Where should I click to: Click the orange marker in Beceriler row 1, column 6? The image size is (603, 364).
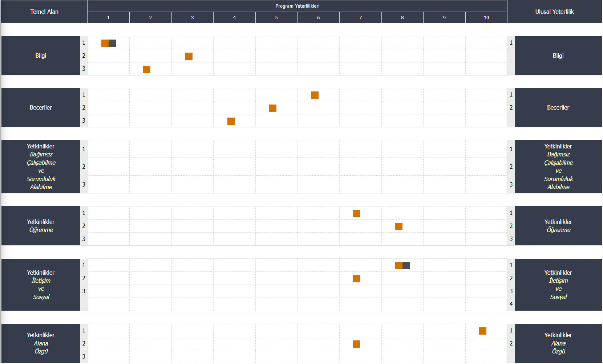tap(315, 95)
